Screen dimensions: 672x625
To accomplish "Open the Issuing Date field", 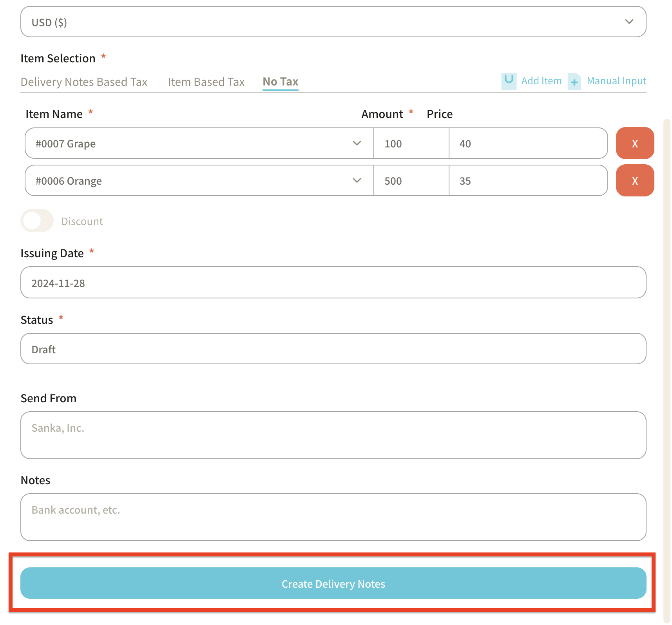I will point(333,283).
